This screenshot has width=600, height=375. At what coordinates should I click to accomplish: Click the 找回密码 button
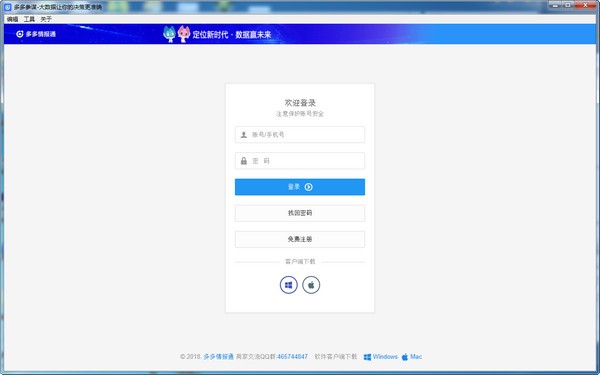click(x=300, y=213)
